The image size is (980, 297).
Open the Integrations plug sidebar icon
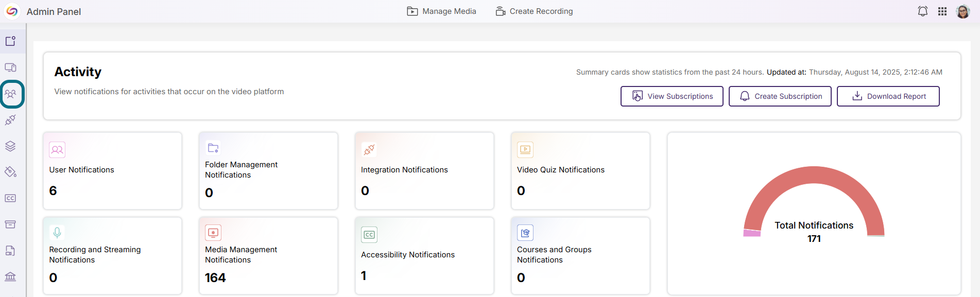pos(10,120)
